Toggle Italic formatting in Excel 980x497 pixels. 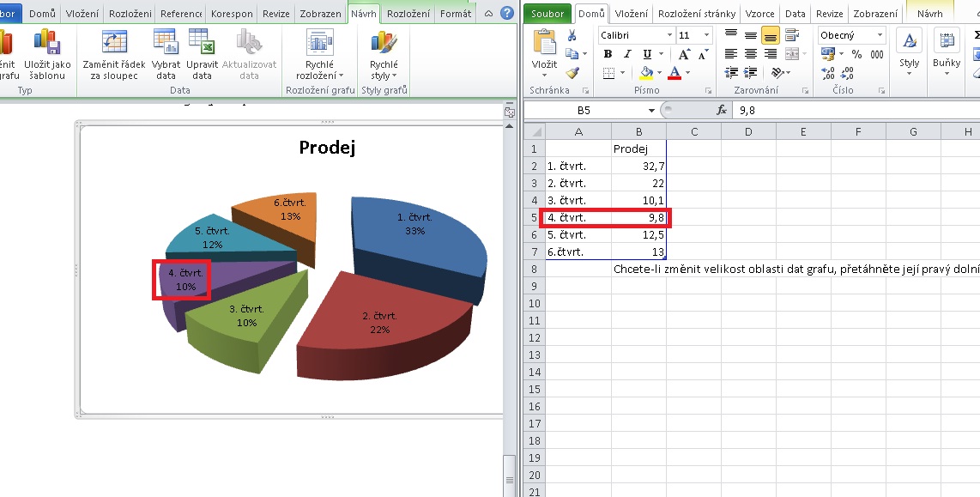627,54
